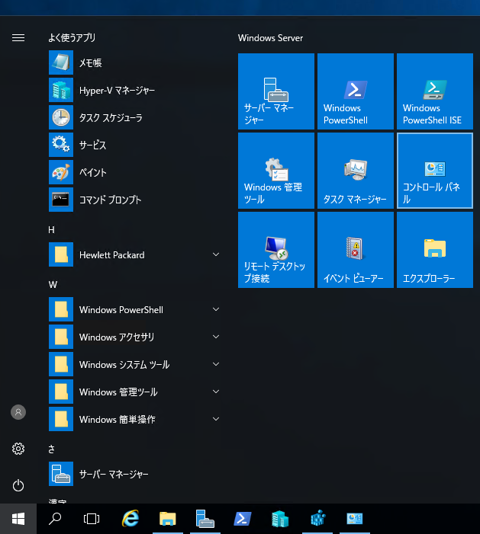480x534 pixels.
Task: Open Server Manager on taskbar
Action: pos(205,519)
